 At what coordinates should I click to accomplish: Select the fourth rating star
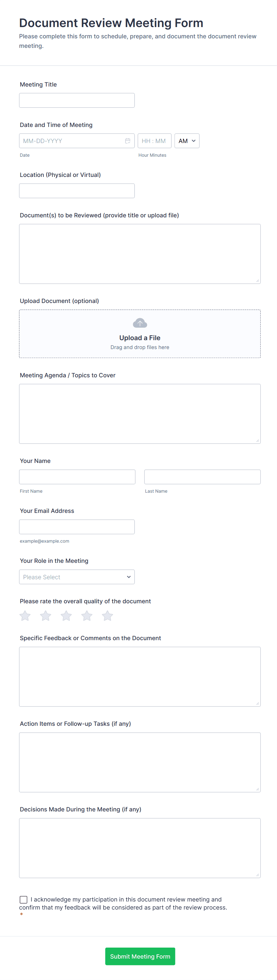click(x=87, y=616)
